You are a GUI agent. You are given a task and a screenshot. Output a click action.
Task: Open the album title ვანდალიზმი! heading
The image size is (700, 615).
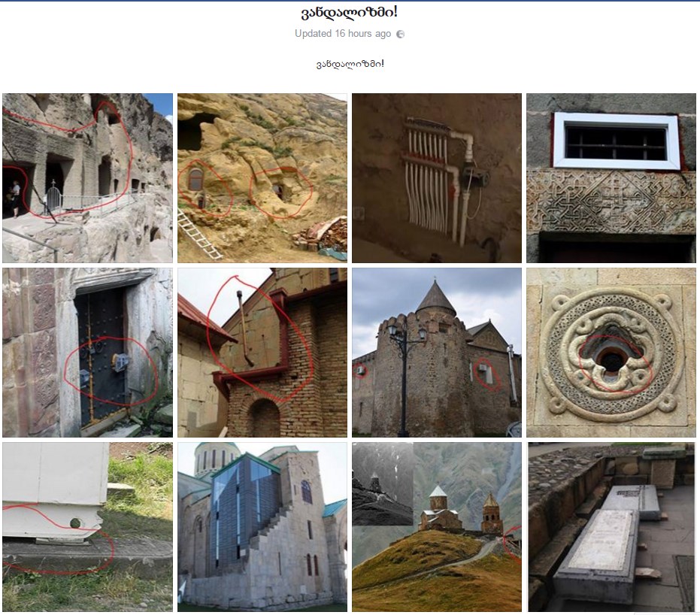[x=350, y=13]
